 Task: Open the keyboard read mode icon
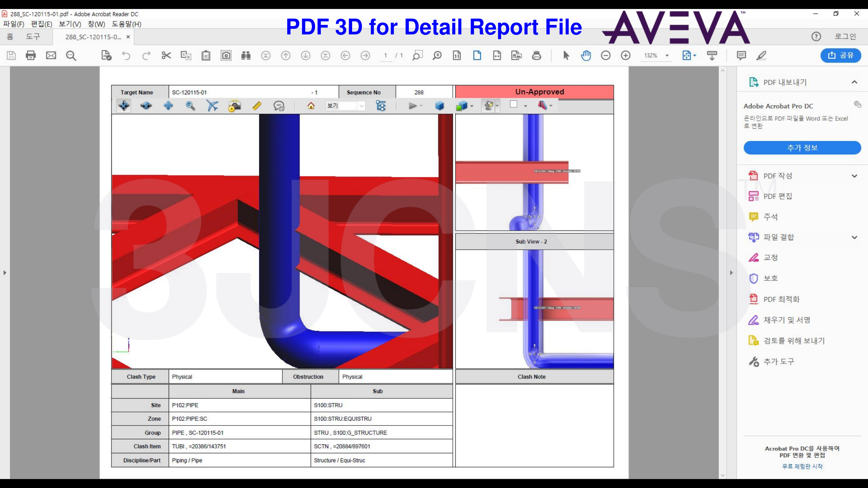712,55
